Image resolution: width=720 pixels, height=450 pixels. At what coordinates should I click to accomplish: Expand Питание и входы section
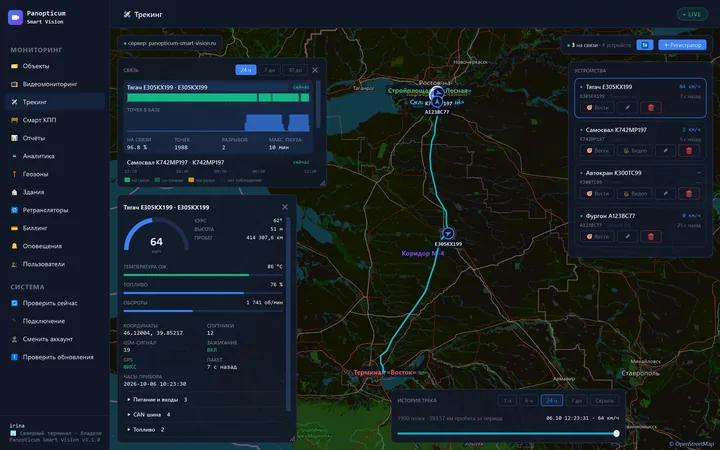(203, 399)
